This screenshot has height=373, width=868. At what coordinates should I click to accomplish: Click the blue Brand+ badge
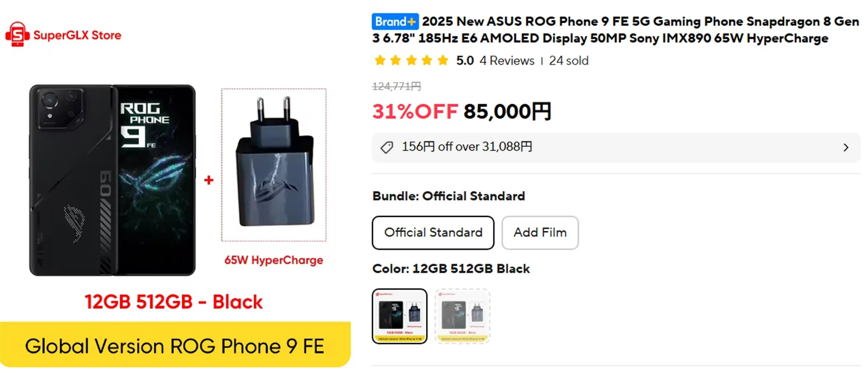click(395, 21)
